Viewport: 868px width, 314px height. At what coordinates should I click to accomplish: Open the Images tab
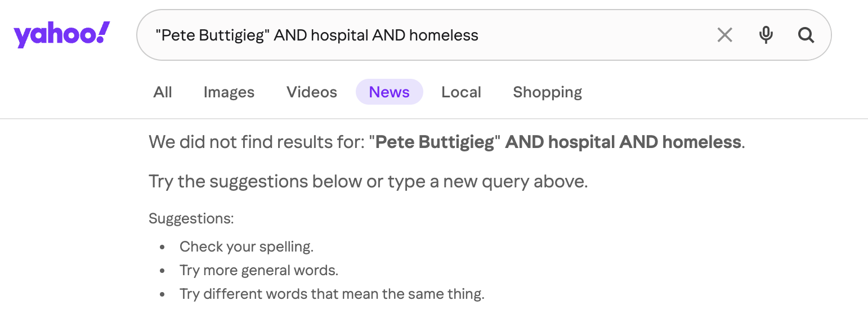coord(229,92)
